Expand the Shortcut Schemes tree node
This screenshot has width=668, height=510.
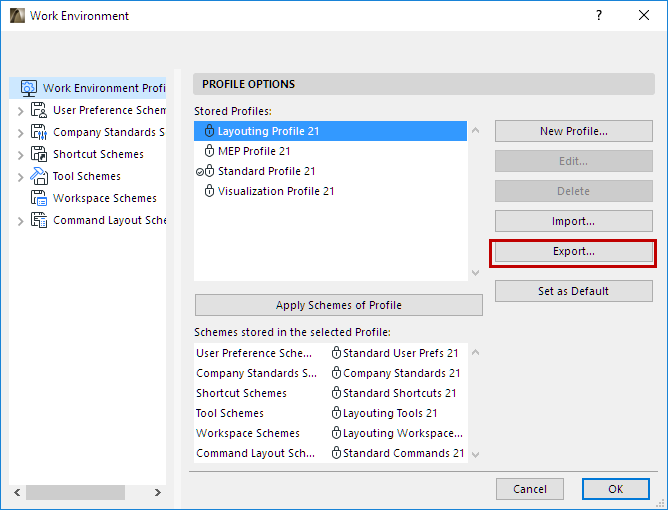pos(20,154)
